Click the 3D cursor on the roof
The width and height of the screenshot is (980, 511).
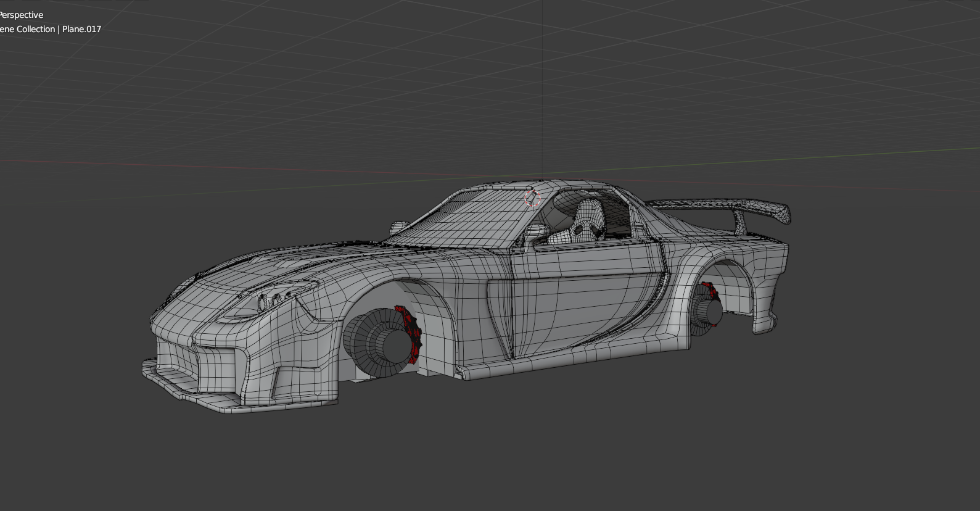point(533,199)
